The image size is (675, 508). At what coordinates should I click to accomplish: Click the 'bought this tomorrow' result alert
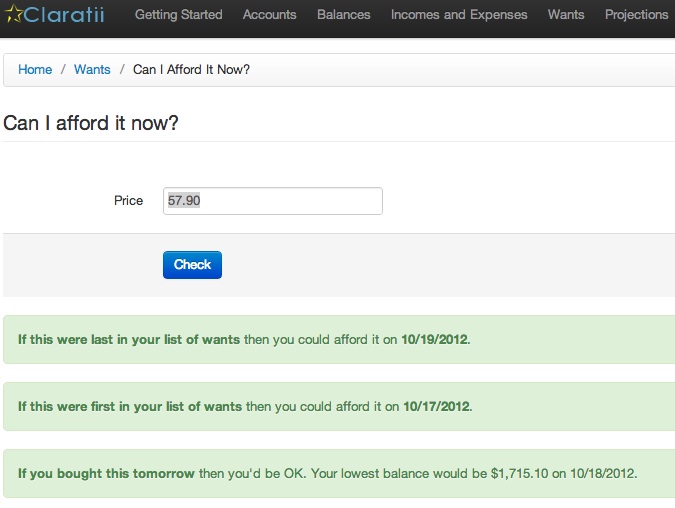pyautogui.click(x=339, y=474)
